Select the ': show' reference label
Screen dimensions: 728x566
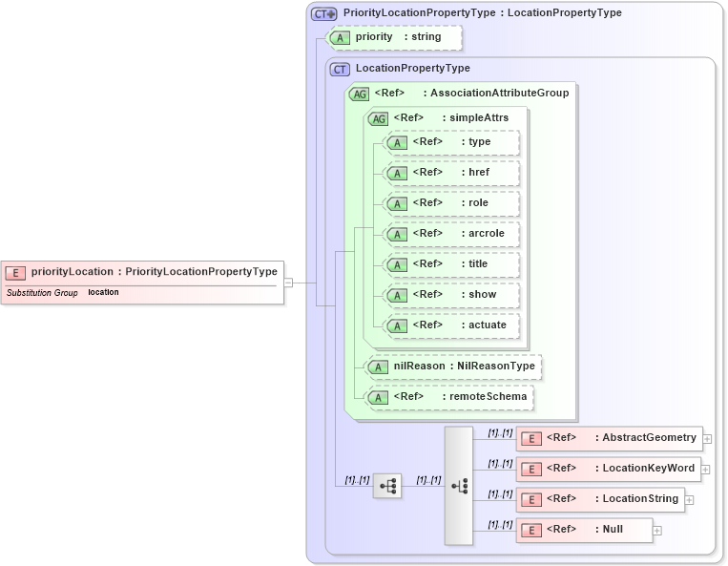point(479,294)
